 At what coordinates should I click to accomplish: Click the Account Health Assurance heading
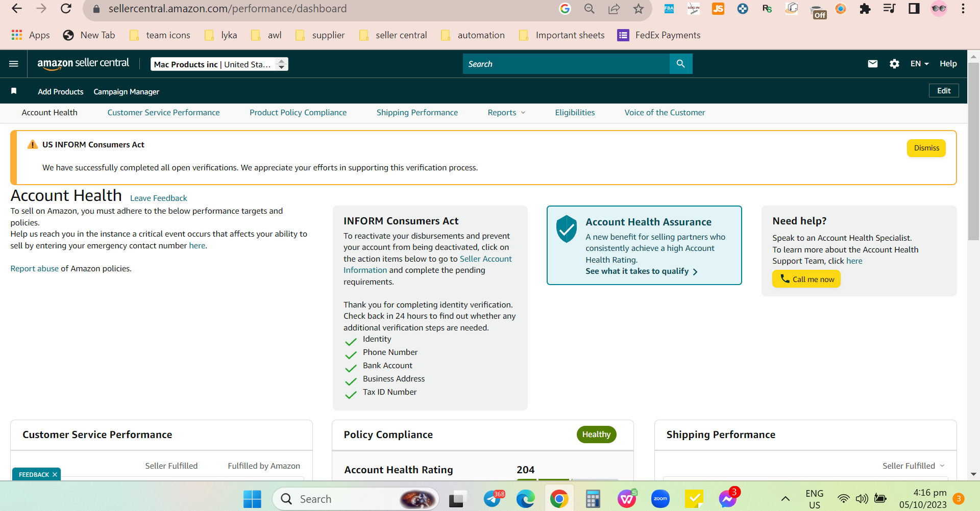648,222
